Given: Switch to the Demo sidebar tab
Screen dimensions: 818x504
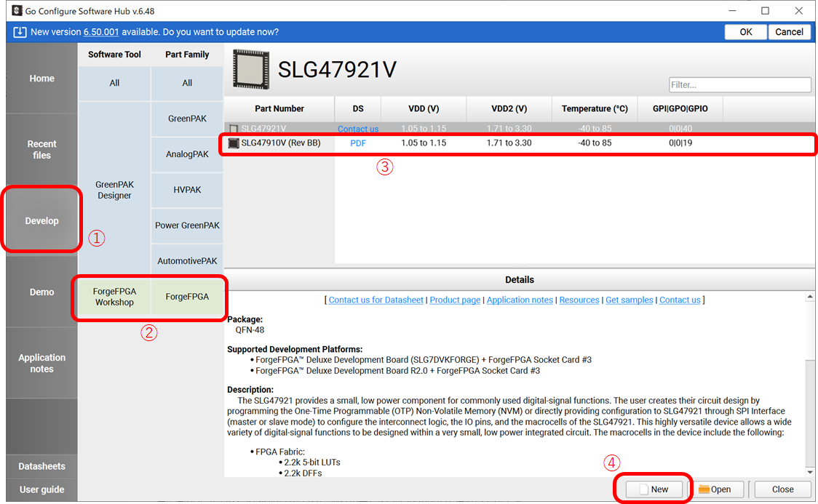Looking at the screenshot, I should pos(41,292).
